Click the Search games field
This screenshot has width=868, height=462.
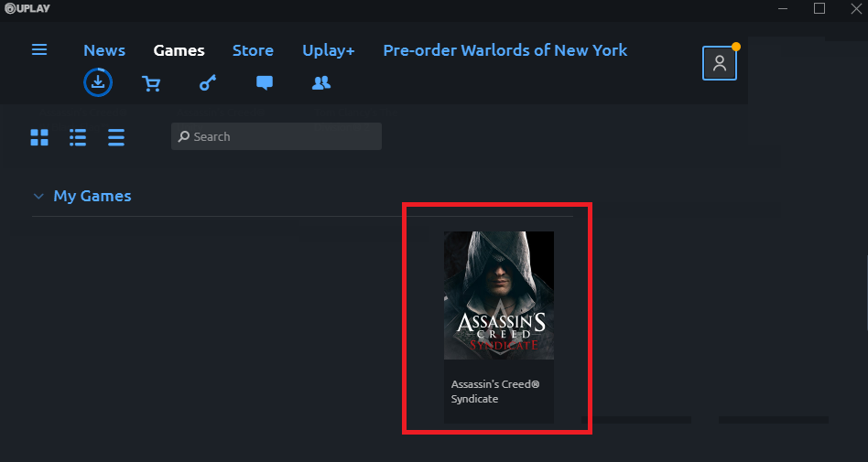(x=277, y=136)
